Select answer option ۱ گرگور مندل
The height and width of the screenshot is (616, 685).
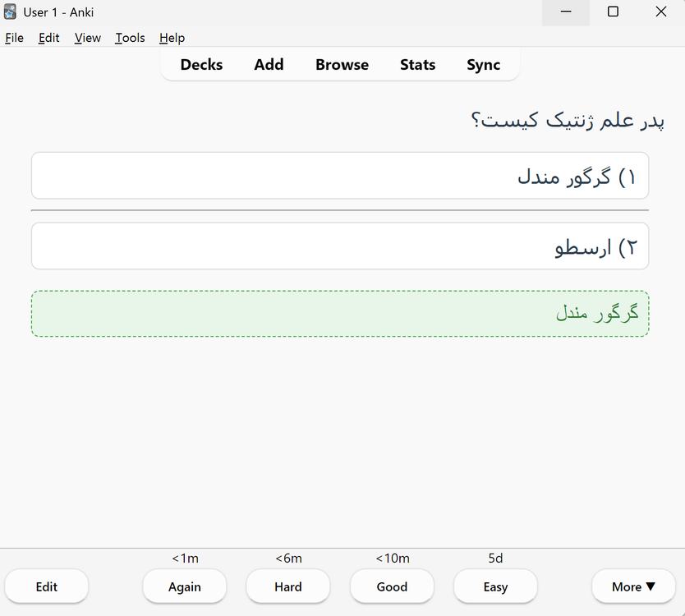pos(340,176)
